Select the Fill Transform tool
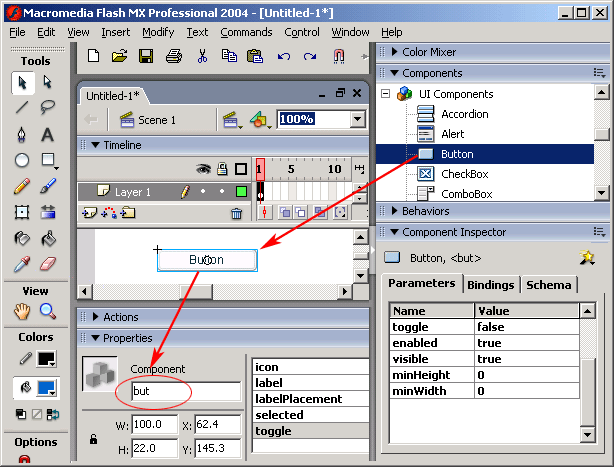 point(48,212)
